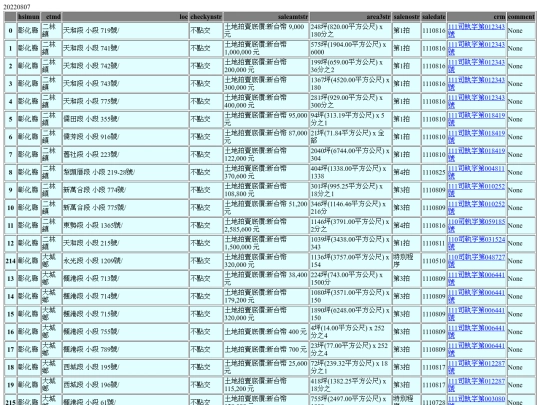Image resolution: width=540 pixels, height=405 pixels.
Task: Select sale price cell '1,500,000 元' in row 12
Action: 266,243
